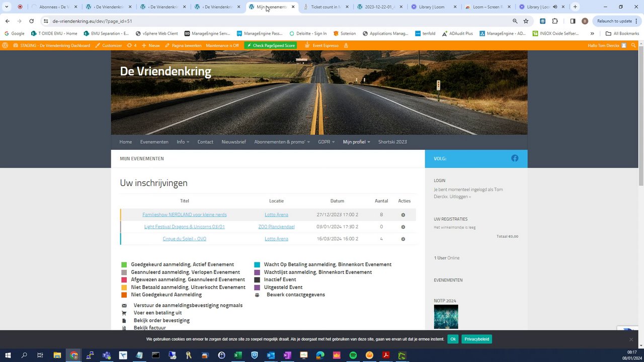Open actions gear for Familieshow NERDLAND row
Screen dimensions: 644x362
point(403,215)
